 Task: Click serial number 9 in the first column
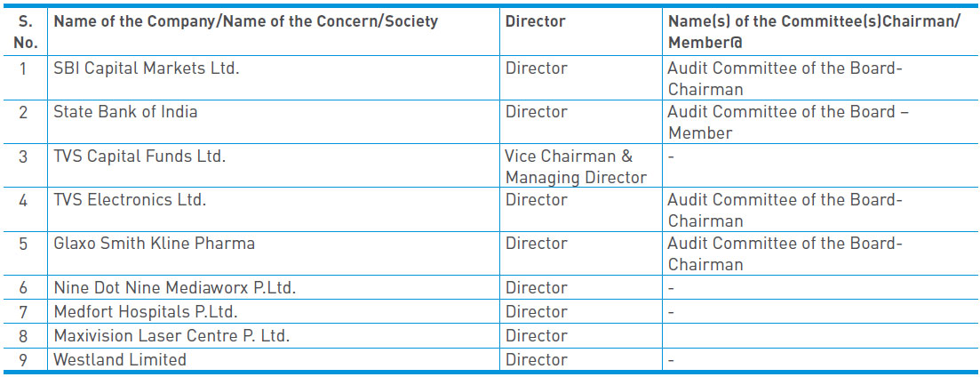pos(24,360)
